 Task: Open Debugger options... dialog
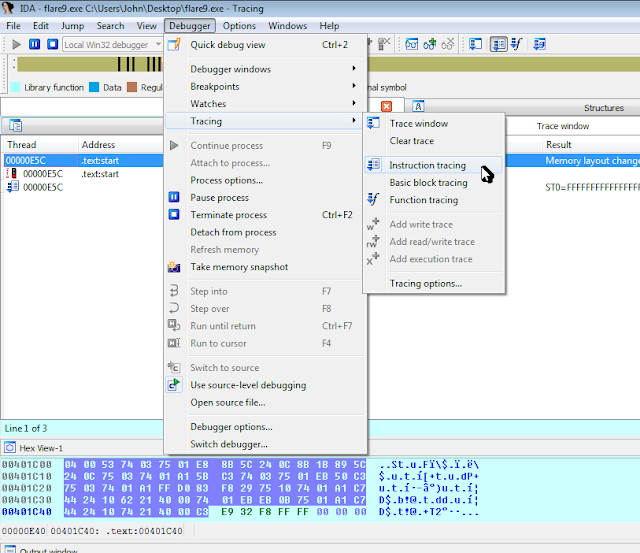pyautogui.click(x=264, y=427)
